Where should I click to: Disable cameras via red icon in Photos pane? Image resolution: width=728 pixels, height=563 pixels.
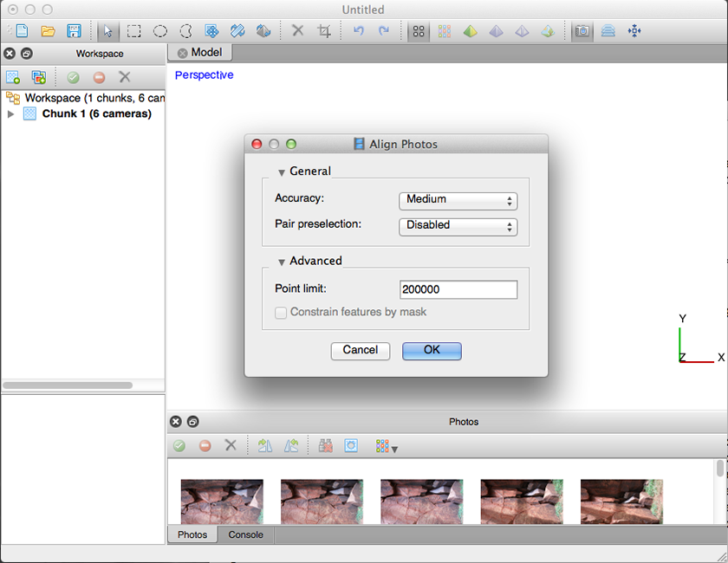click(x=205, y=446)
